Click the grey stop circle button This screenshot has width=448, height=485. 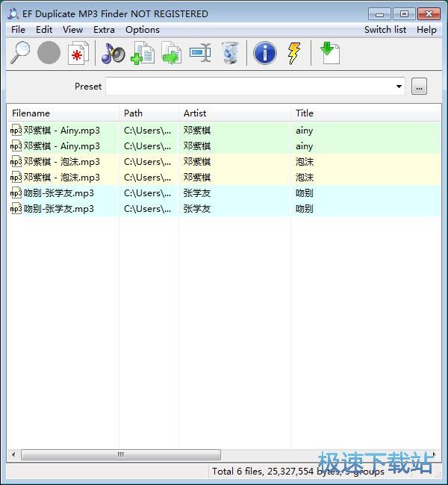tap(49, 53)
